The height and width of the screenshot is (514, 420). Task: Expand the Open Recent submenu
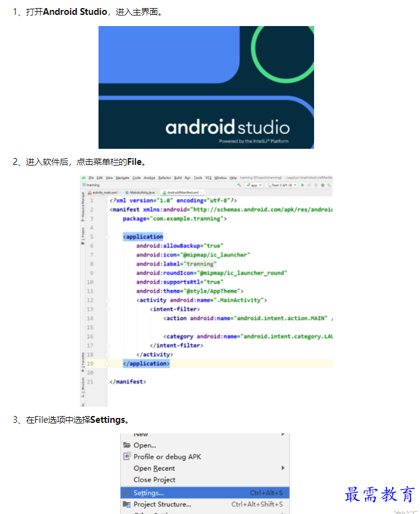[205, 469]
